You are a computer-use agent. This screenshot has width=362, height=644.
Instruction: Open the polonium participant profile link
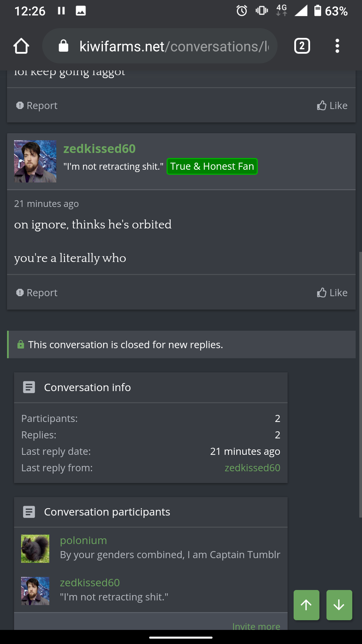tap(83, 540)
